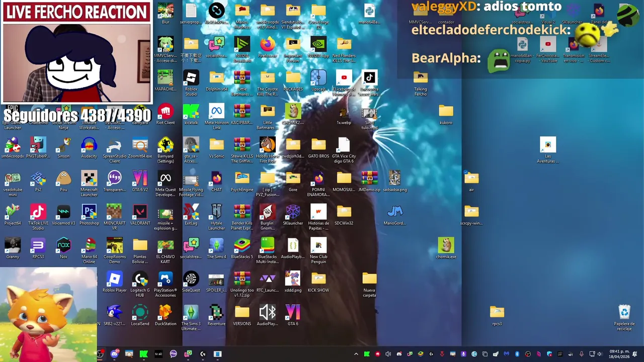644x362 pixels.
Task: Launch TikTok LIVE Studio
Action: (x=38, y=217)
